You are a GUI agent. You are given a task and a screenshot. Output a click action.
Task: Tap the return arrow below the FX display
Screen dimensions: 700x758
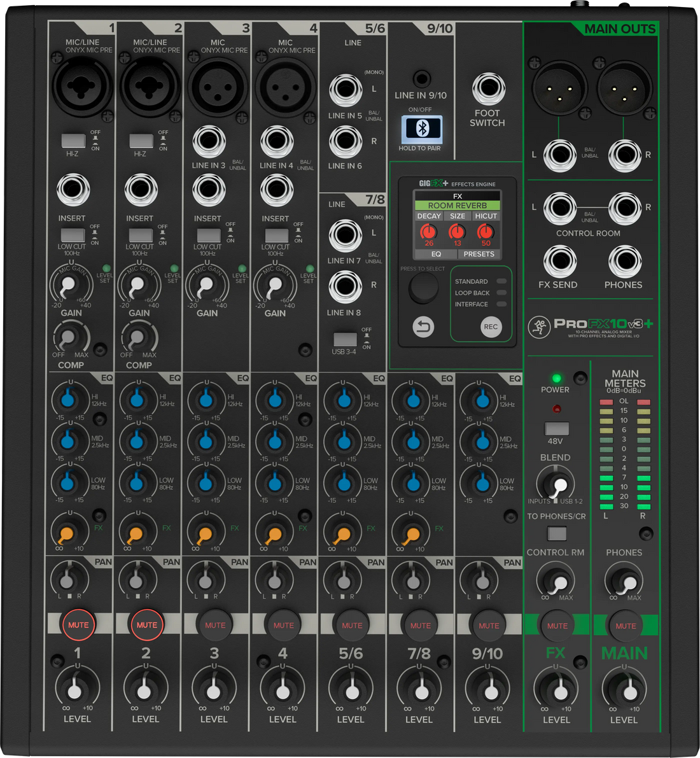pyautogui.click(x=423, y=326)
